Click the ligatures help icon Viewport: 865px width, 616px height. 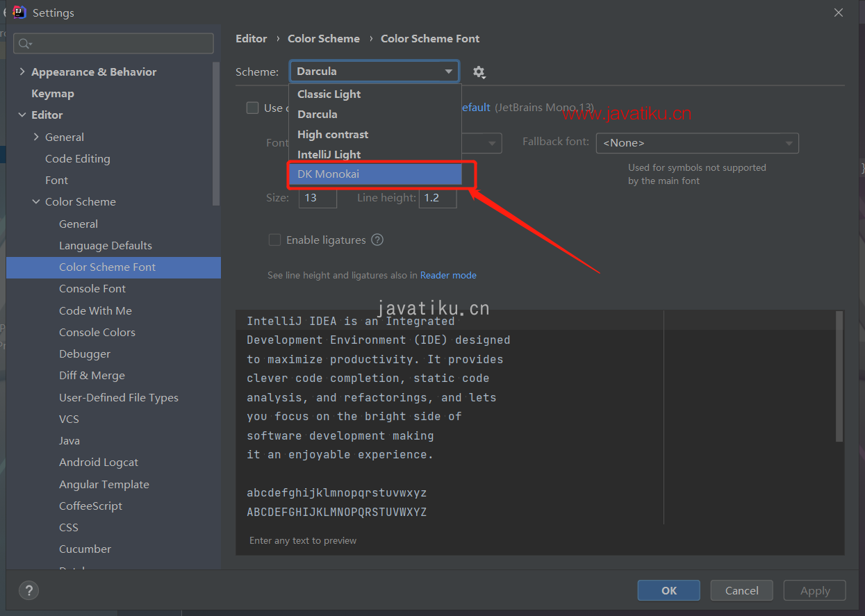(377, 240)
